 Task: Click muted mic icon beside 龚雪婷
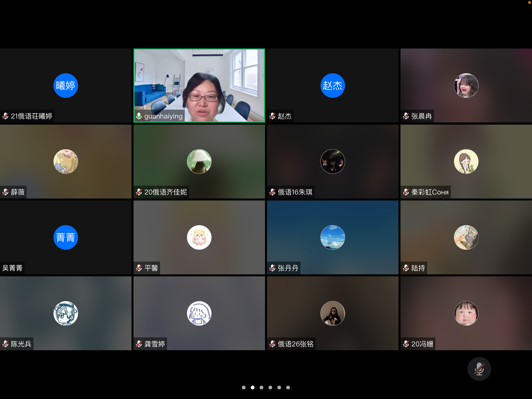[x=139, y=344]
